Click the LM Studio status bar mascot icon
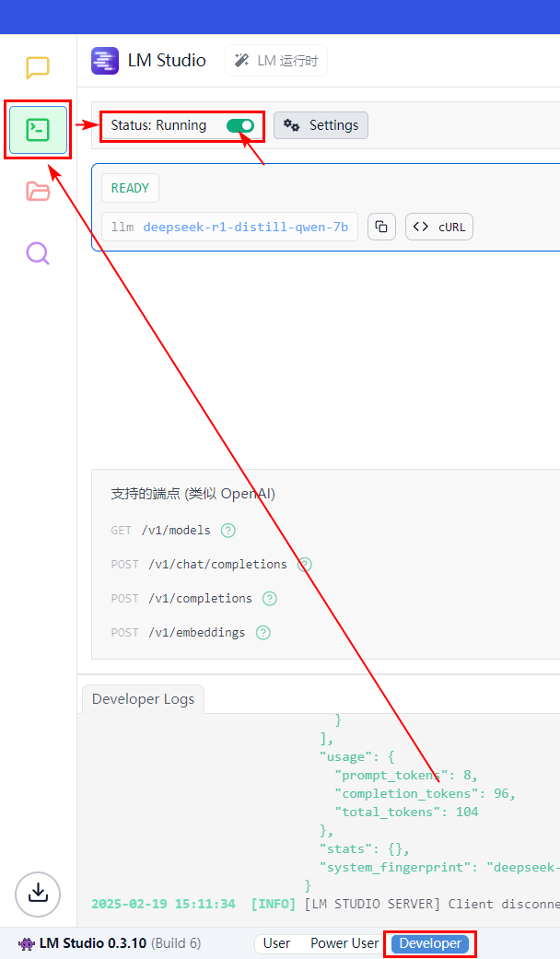 point(27,943)
